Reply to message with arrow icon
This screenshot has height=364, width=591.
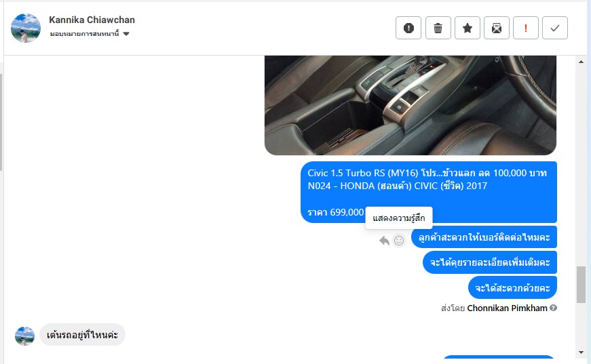[x=385, y=241]
